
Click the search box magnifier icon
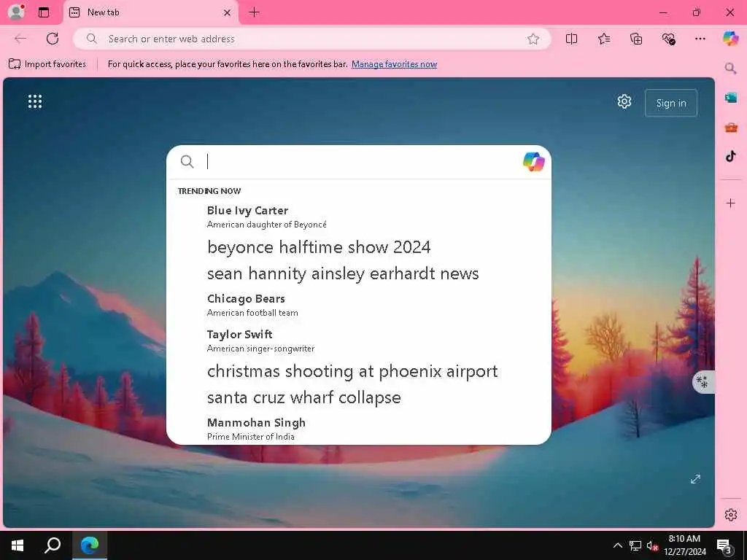coord(187,162)
